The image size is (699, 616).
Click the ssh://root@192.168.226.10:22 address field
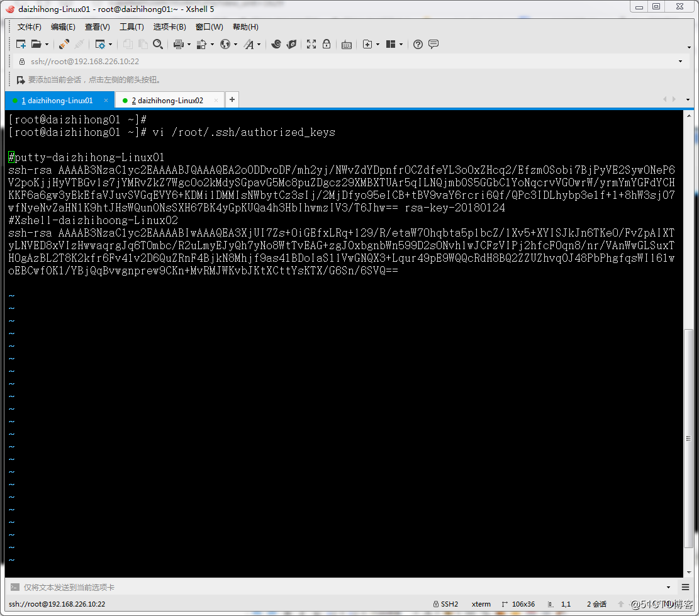pyautogui.click(x=350, y=62)
